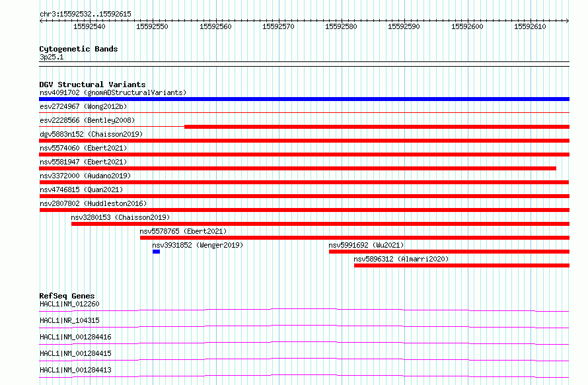Screen dimensions: 588x385
Task: Click ruler position 15592590
Action: click(x=404, y=26)
